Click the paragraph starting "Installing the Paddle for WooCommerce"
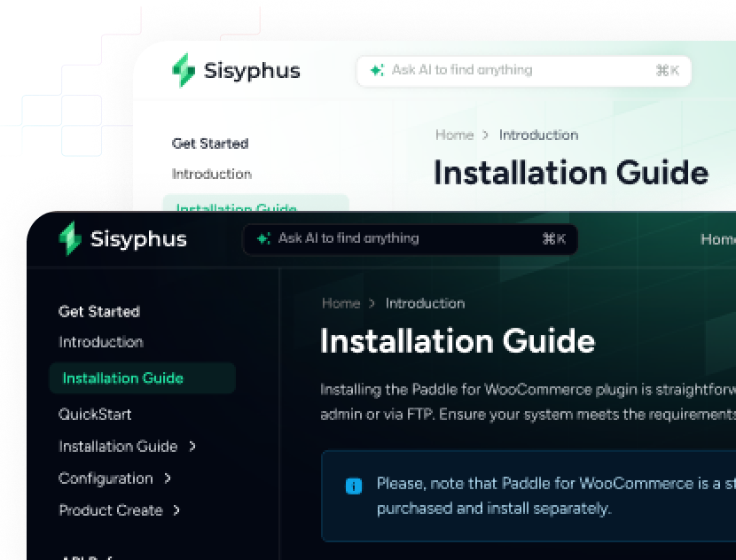Image resolution: width=736 pixels, height=560 pixels. pos(529,402)
